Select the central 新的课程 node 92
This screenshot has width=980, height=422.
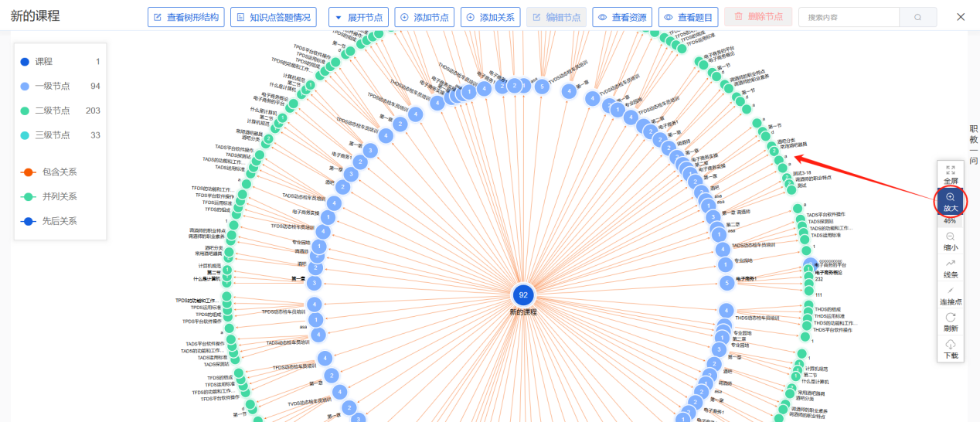[523, 294]
